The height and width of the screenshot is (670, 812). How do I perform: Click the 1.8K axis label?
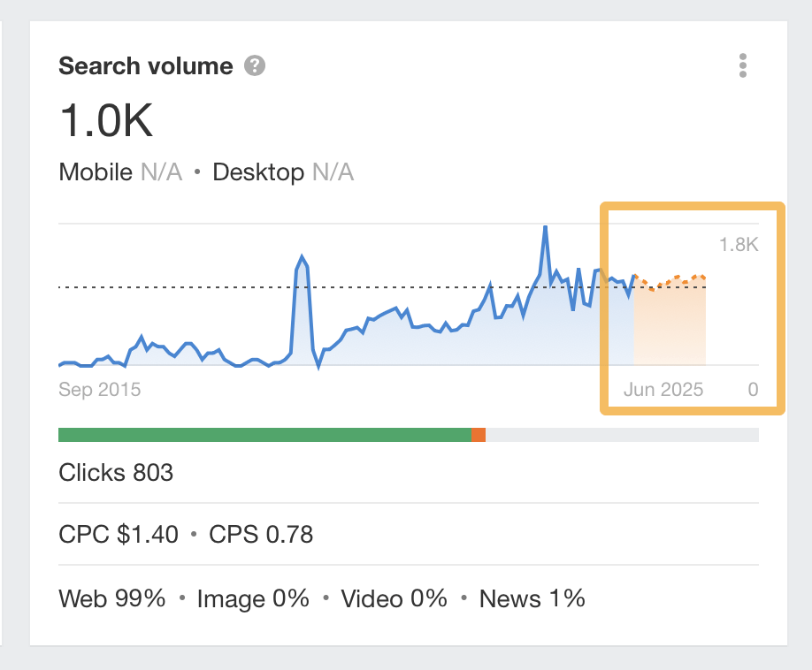pos(739,244)
